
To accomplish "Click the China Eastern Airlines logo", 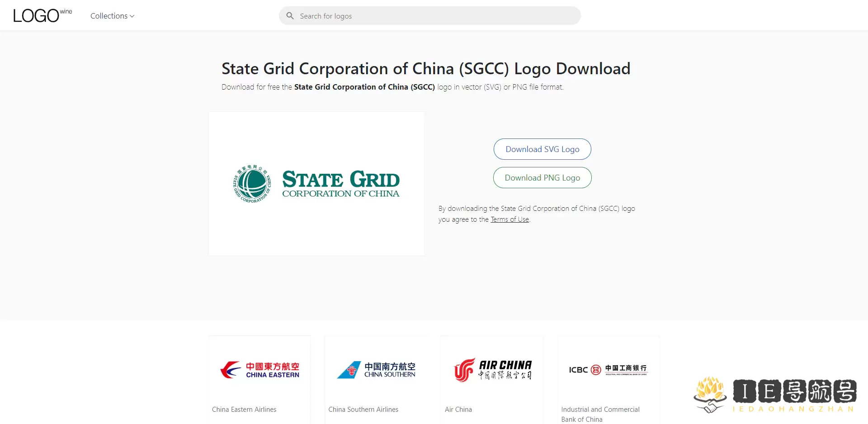I will coord(259,370).
